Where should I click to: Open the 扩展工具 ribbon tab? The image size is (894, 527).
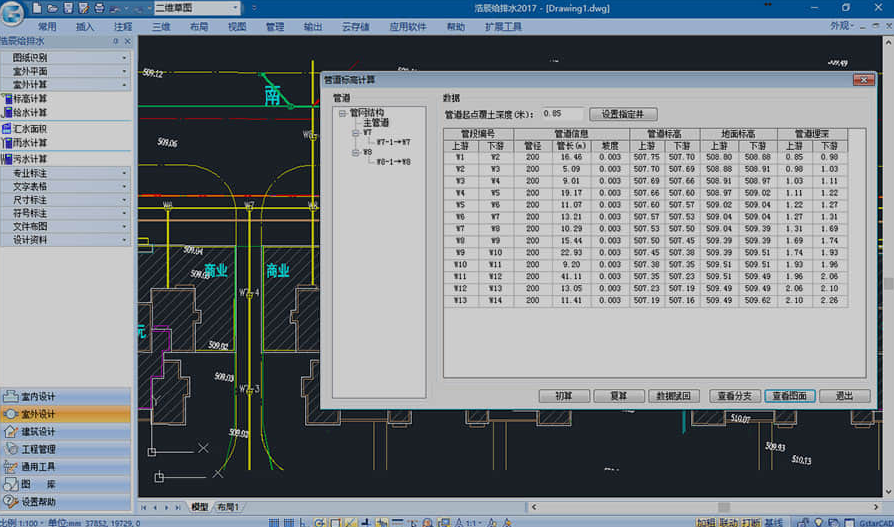pyautogui.click(x=503, y=27)
